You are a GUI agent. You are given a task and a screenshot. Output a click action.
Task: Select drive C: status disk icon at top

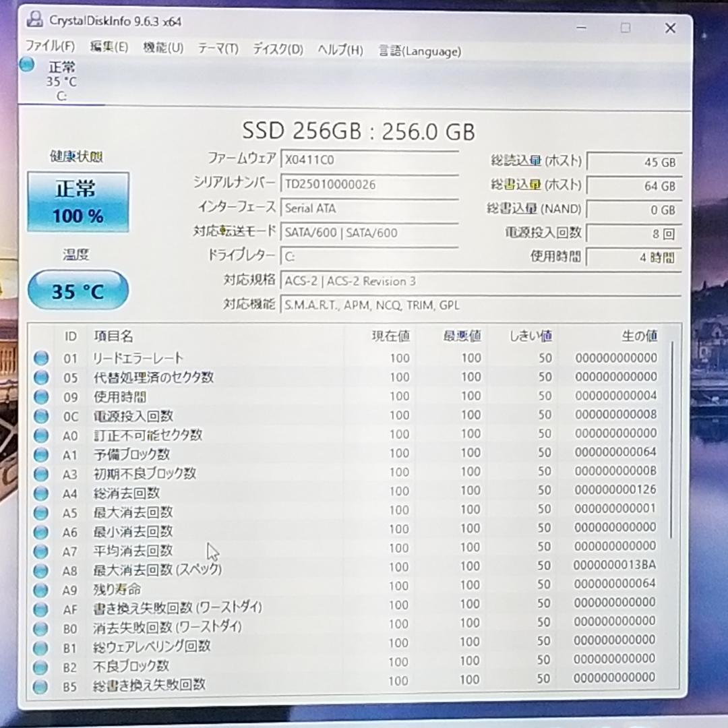click(x=27, y=65)
